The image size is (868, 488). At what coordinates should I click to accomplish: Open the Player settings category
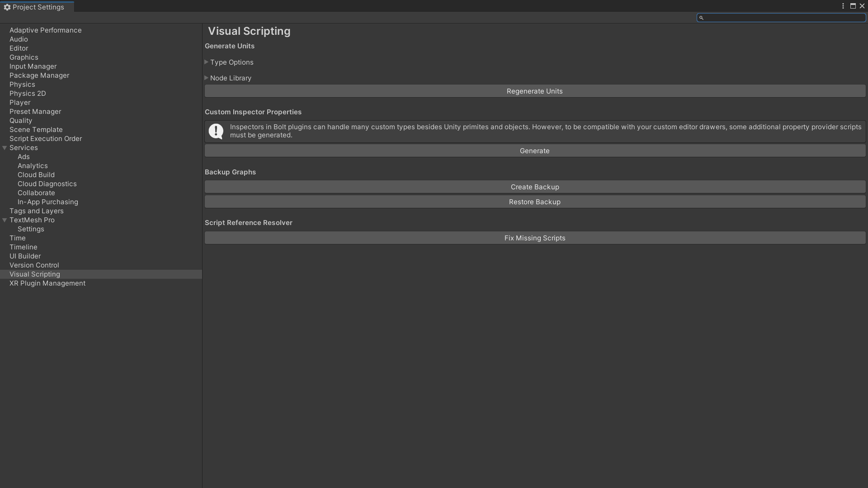(x=20, y=103)
